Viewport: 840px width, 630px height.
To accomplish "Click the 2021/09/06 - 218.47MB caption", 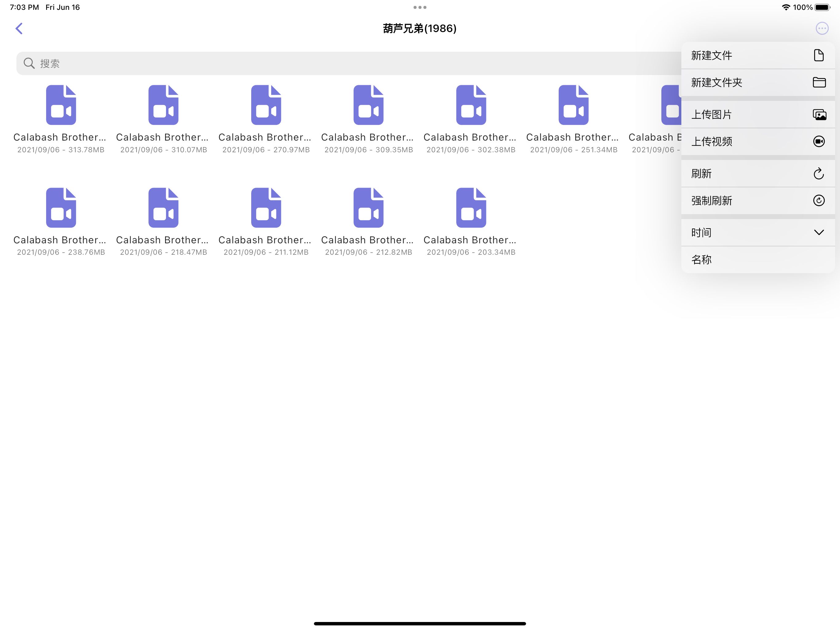I will tap(163, 252).
